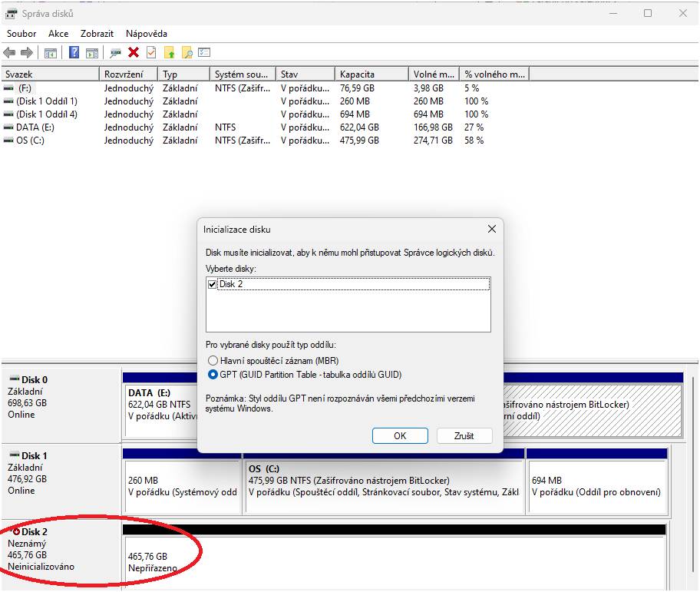This screenshot has height=592, width=700.
Task: Click the Forward arrow toolbar icon
Action: point(27,53)
